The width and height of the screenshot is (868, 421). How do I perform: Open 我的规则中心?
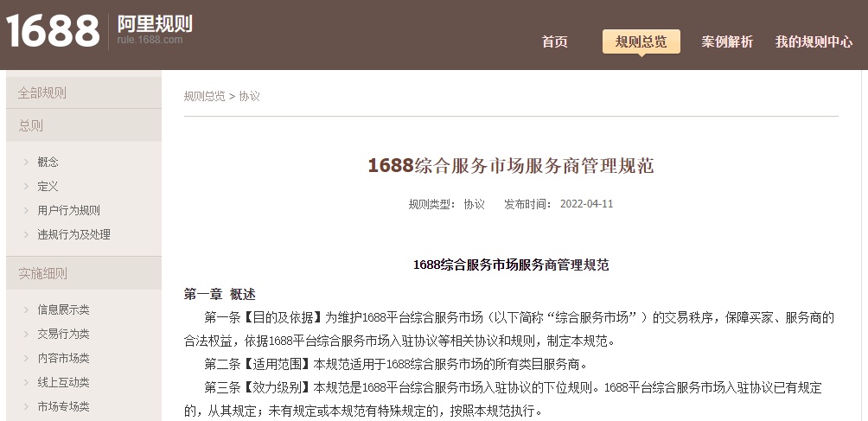(814, 41)
